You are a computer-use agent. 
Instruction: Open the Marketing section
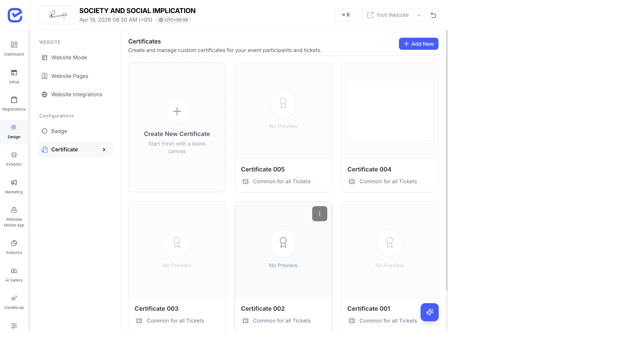[x=14, y=187]
